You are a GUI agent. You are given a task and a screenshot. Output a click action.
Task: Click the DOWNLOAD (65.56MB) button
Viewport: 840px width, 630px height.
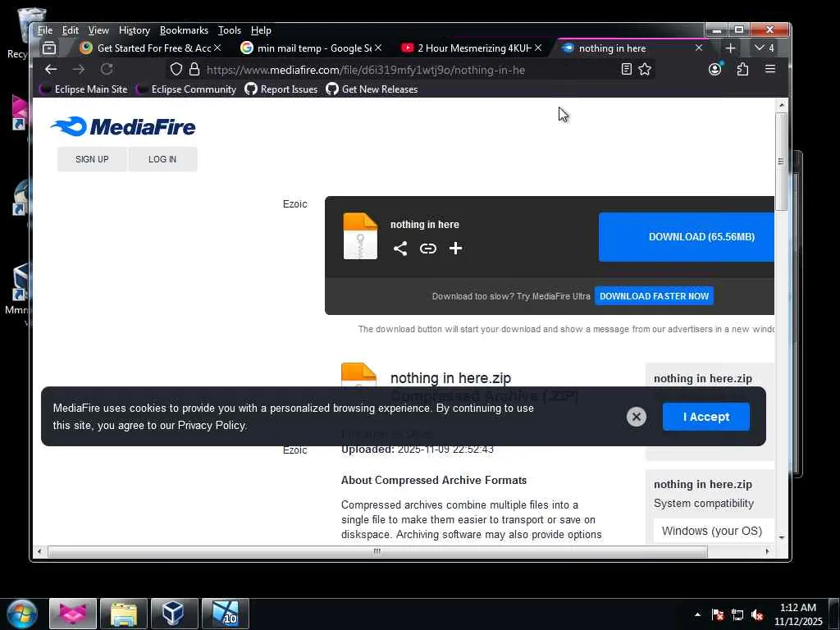point(687,237)
